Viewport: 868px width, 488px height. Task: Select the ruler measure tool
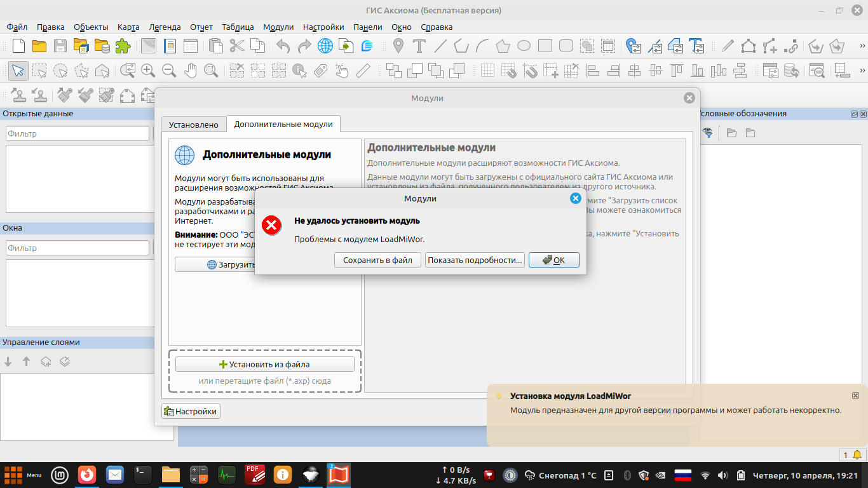[363, 71]
